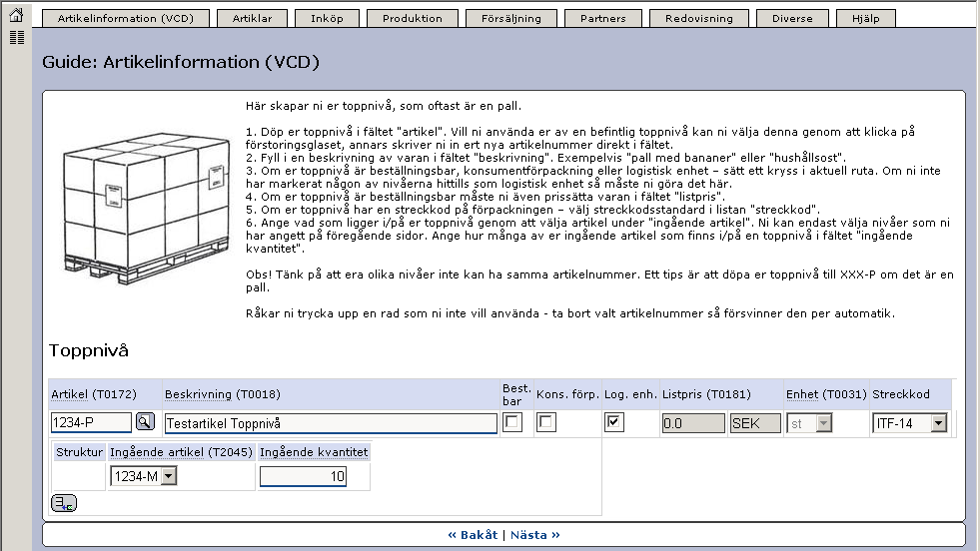The width and height of the screenshot is (980, 551).
Task: Click the Log. enh. column header
Action: [630, 394]
